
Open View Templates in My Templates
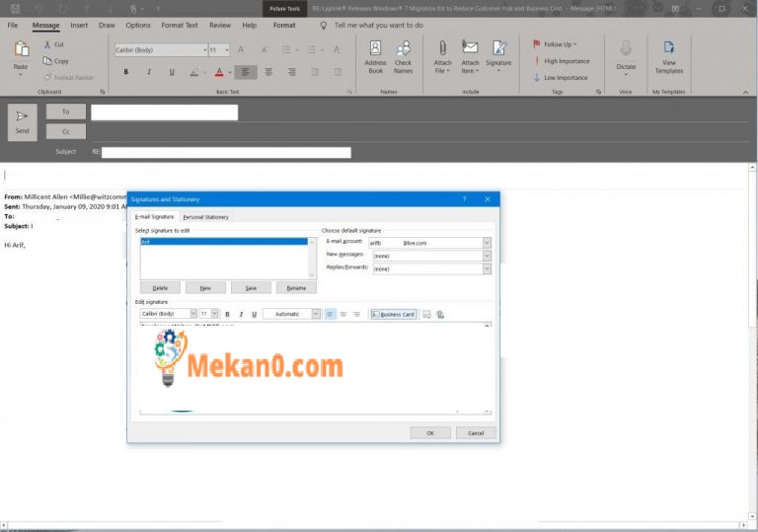point(669,57)
